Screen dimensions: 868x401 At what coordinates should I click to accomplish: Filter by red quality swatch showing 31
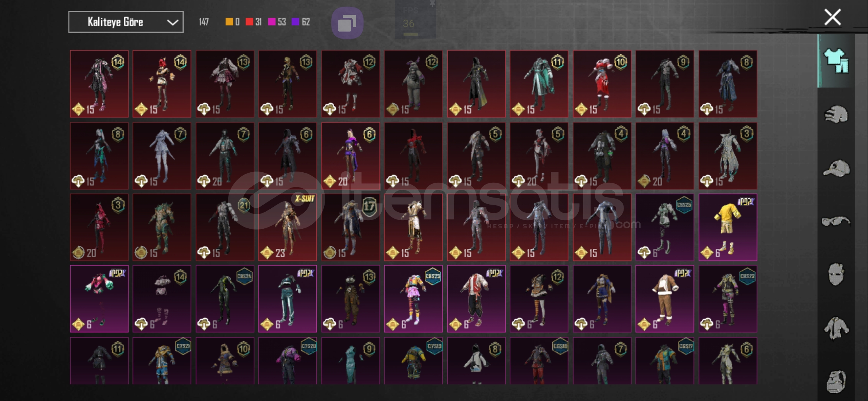(253, 22)
